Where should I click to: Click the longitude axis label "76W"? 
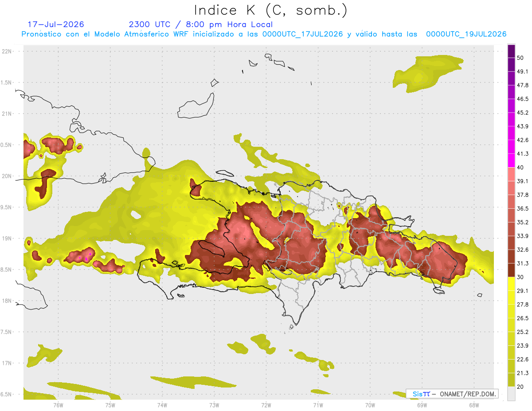click(x=58, y=405)
